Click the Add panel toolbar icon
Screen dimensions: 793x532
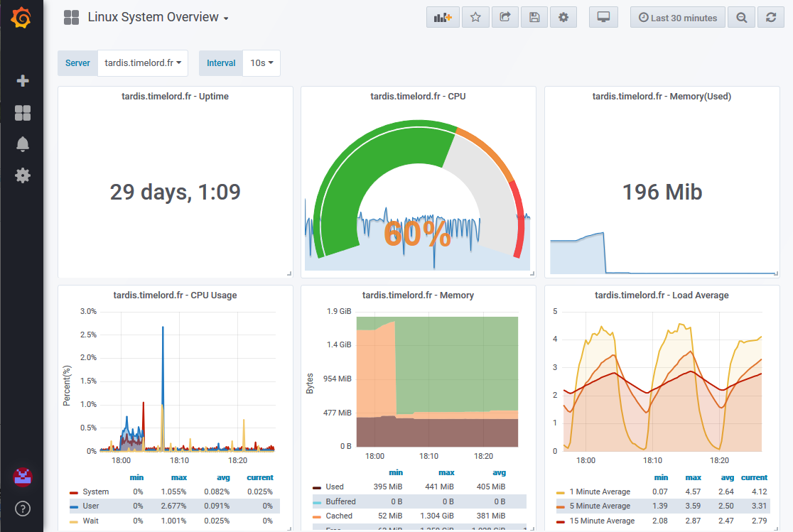pyautogui.click(x=443, y=18)
